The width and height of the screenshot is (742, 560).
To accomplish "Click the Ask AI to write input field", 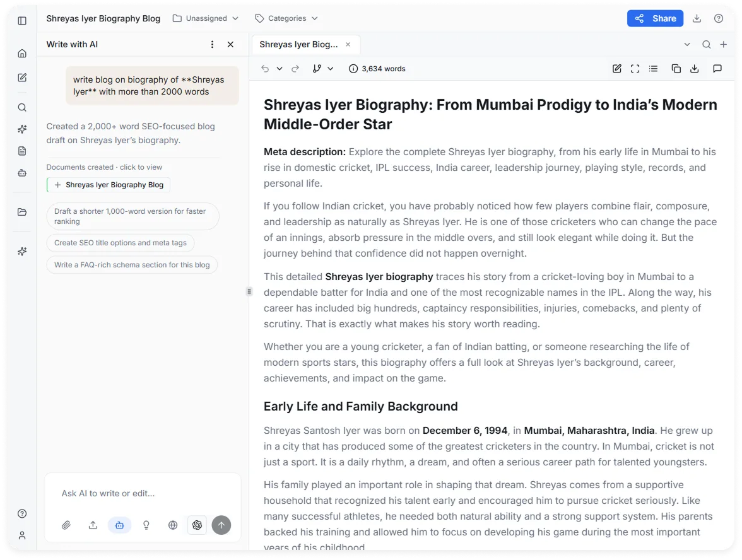I will pyautogui.click(x=142, y=493).
